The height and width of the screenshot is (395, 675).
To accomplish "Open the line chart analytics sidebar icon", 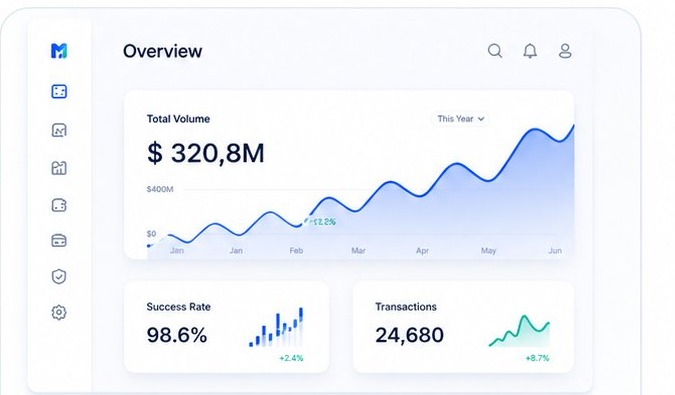I will [59, 130].
